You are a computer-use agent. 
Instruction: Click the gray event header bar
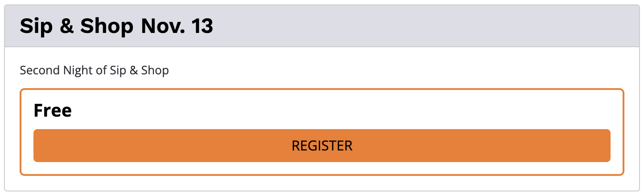click(x=322, y=26)
